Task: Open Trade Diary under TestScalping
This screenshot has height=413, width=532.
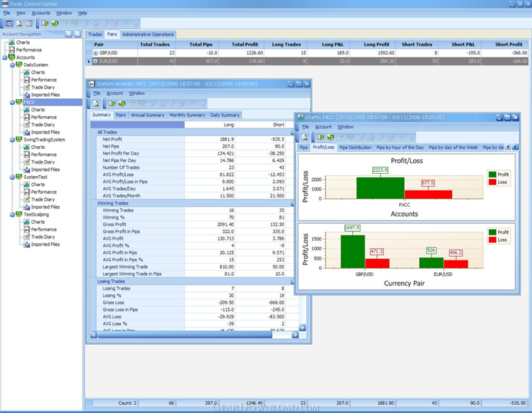Action: click(x=43, y=237)
